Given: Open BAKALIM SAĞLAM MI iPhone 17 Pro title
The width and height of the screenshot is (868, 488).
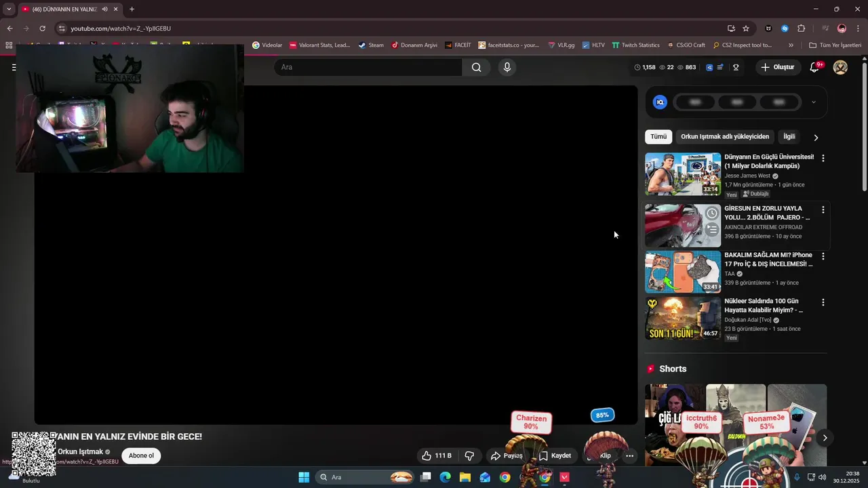Looking at the screenshot, I should point(768,260).
